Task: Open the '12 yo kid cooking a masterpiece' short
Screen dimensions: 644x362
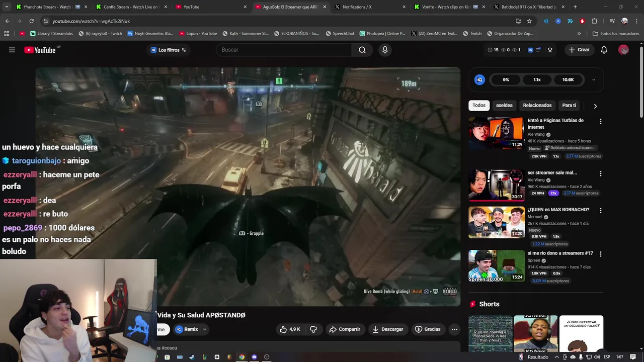Action: pos(491,334)
